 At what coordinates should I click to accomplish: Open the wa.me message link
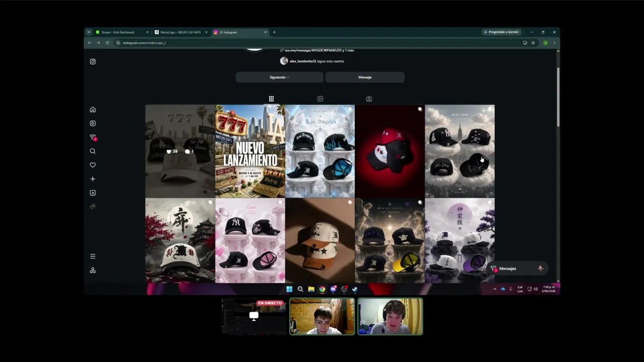click(319, 50)
